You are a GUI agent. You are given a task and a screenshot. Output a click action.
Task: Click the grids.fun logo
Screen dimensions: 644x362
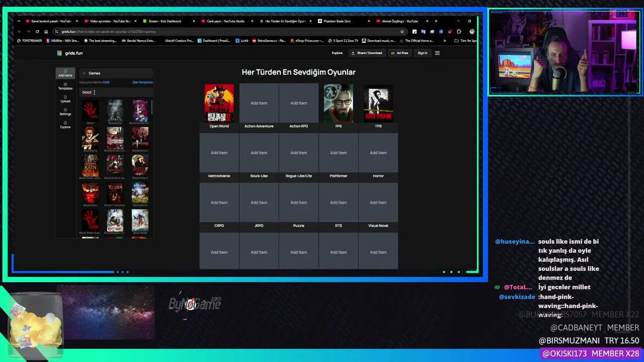pos(70,53)
